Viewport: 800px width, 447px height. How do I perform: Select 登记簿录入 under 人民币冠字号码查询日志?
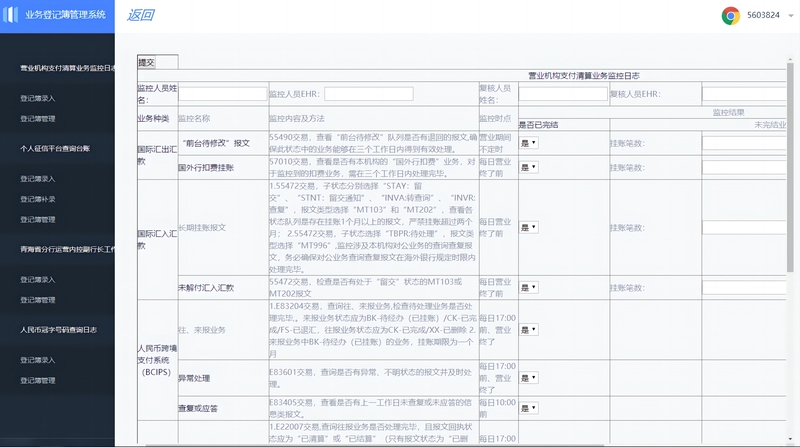pyautogui.click(x=38, y=360)
